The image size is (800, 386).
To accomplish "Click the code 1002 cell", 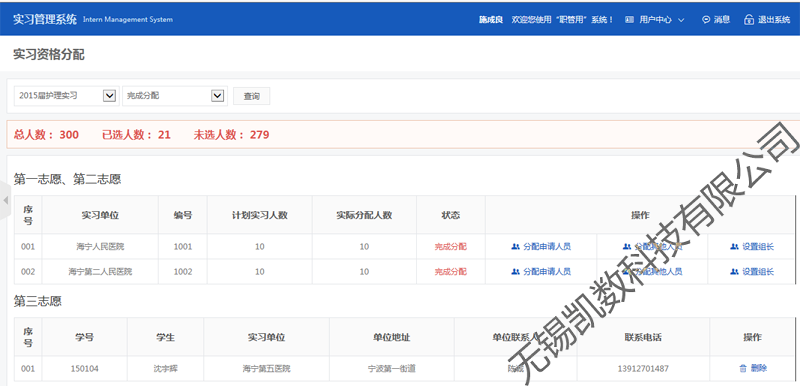I will [x=183, y=272].
